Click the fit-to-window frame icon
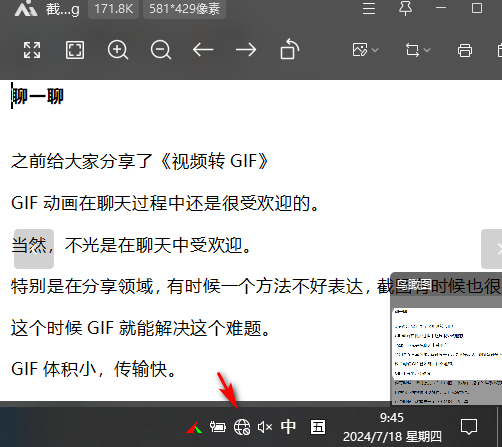Viewport: 502px width, 447px height. [75, 50]
